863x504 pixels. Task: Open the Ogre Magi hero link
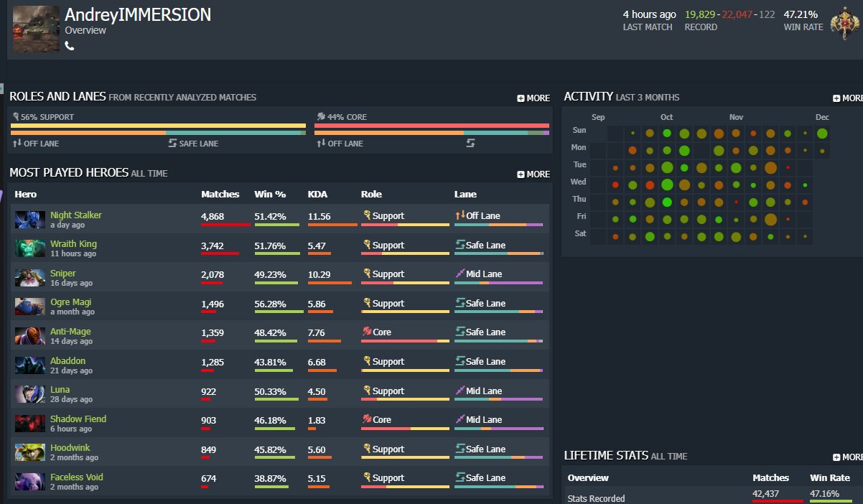(x=70, y=302)
